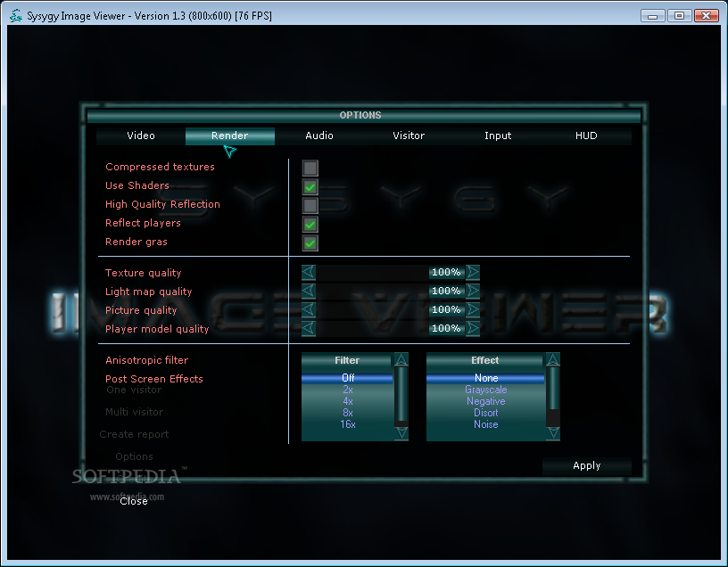Switch to the HUD tab

586,136
